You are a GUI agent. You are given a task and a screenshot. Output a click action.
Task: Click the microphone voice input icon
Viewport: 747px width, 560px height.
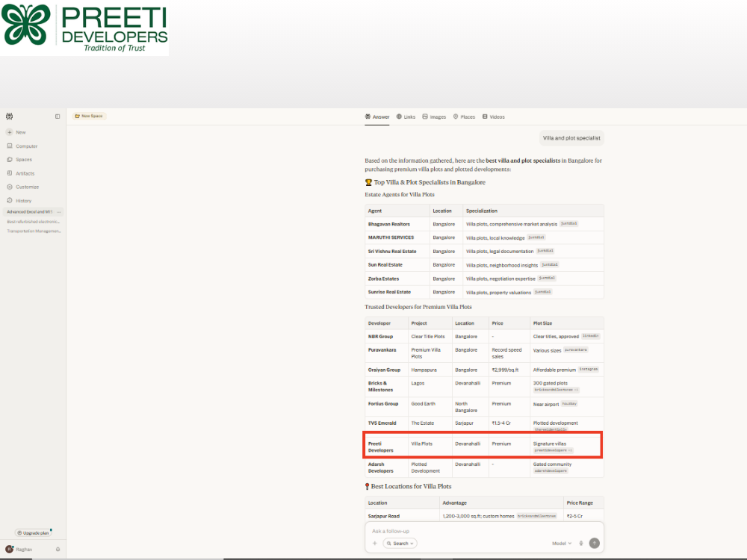point(580,544)
